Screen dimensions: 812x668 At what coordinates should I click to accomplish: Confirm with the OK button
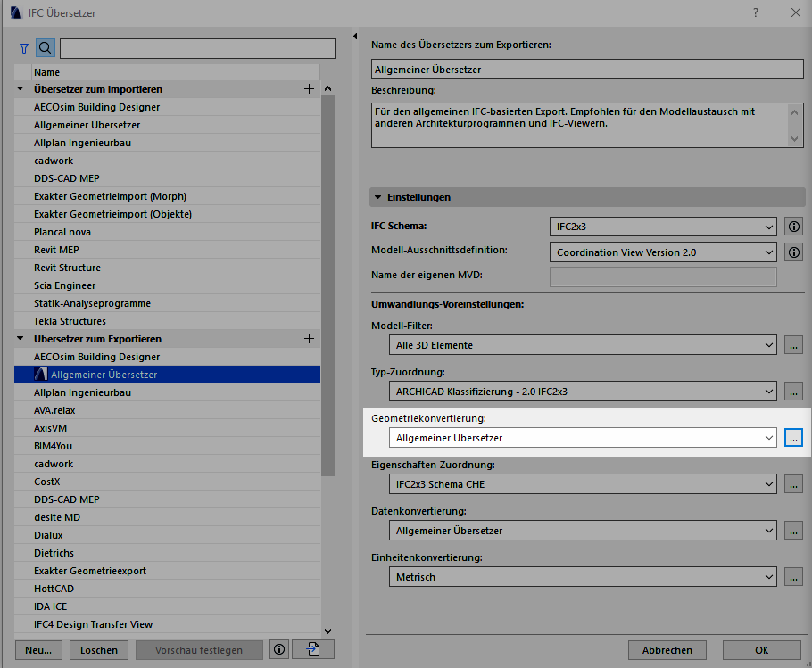tap(762, 650)
